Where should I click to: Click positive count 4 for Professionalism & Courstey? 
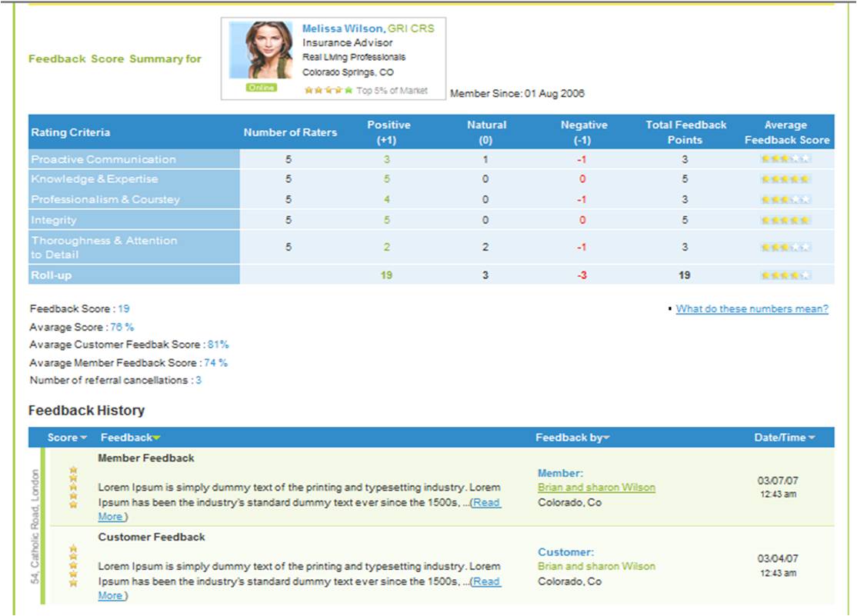386,199
